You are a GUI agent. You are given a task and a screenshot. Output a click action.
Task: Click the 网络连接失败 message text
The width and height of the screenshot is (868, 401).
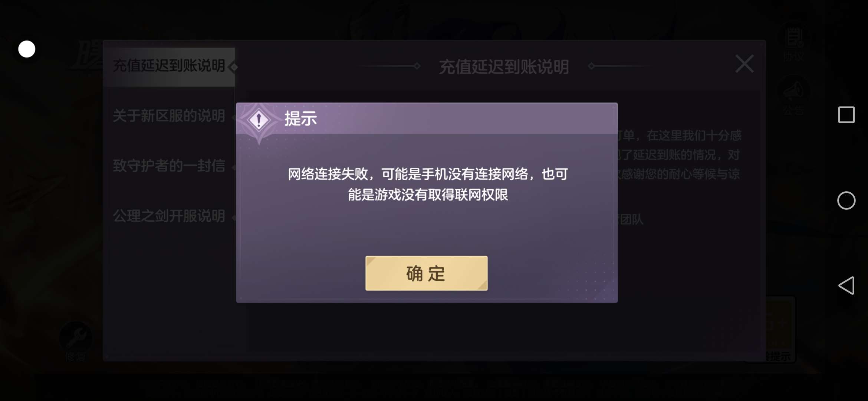[x=428, y=184]
